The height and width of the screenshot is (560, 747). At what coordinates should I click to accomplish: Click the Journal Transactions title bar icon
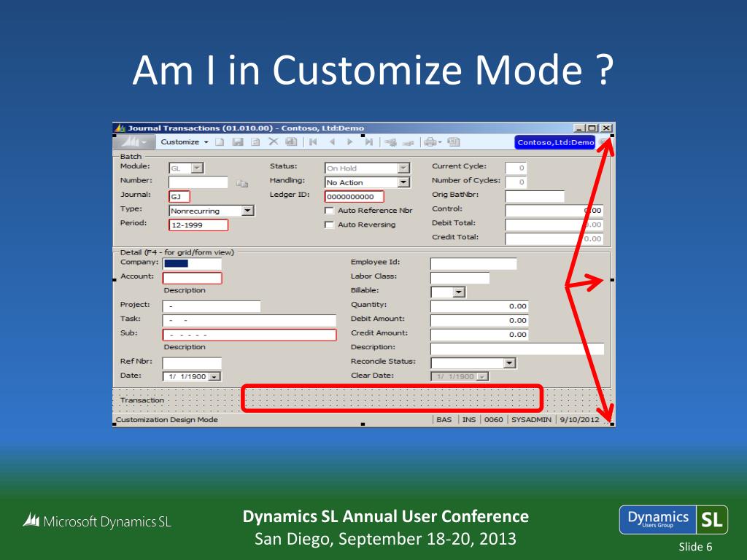coord(120,128)
